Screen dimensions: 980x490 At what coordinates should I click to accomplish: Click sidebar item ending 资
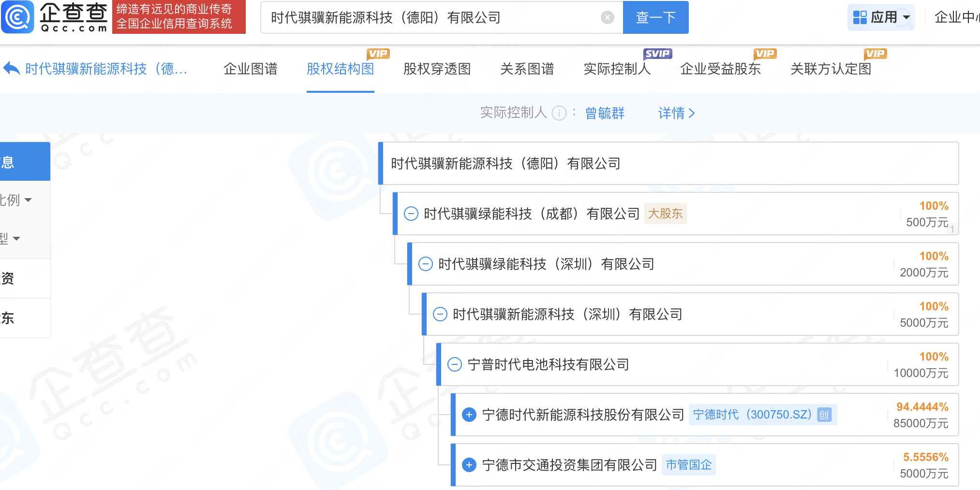[x=25, y=278]
